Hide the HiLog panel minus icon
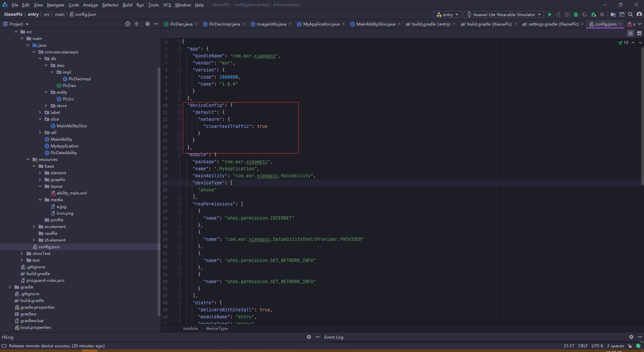This screenshot has height=352, width=644. (318, 337)
